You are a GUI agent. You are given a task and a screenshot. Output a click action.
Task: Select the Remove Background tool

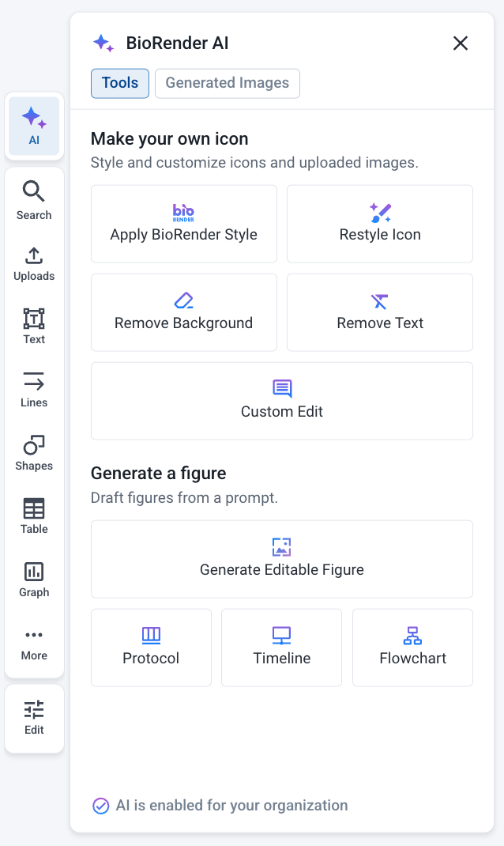coord(184,312)
